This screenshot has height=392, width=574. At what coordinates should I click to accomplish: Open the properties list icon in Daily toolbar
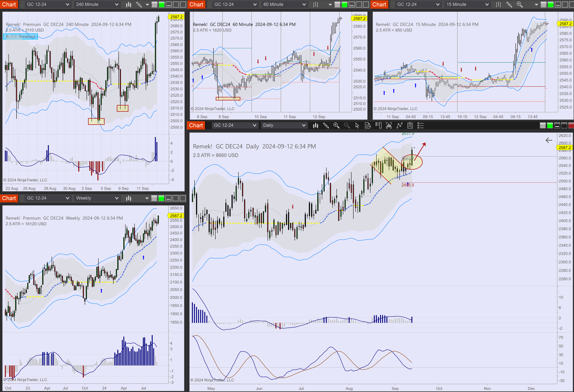click(x=420, y=125)
